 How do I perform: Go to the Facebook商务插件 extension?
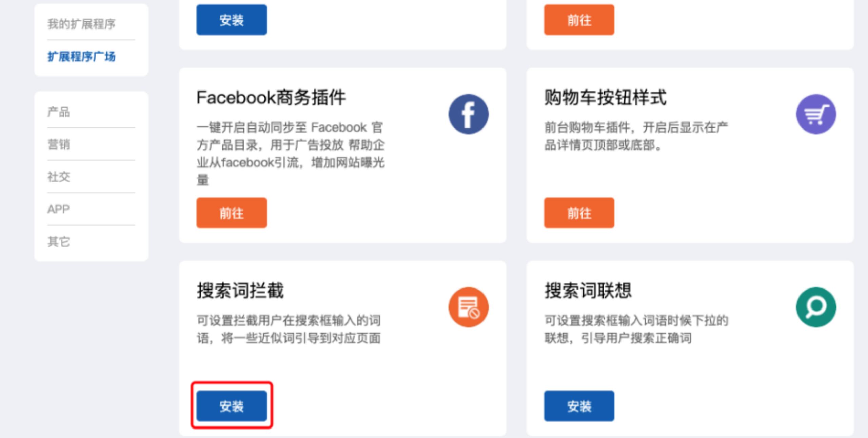[232, 213]
